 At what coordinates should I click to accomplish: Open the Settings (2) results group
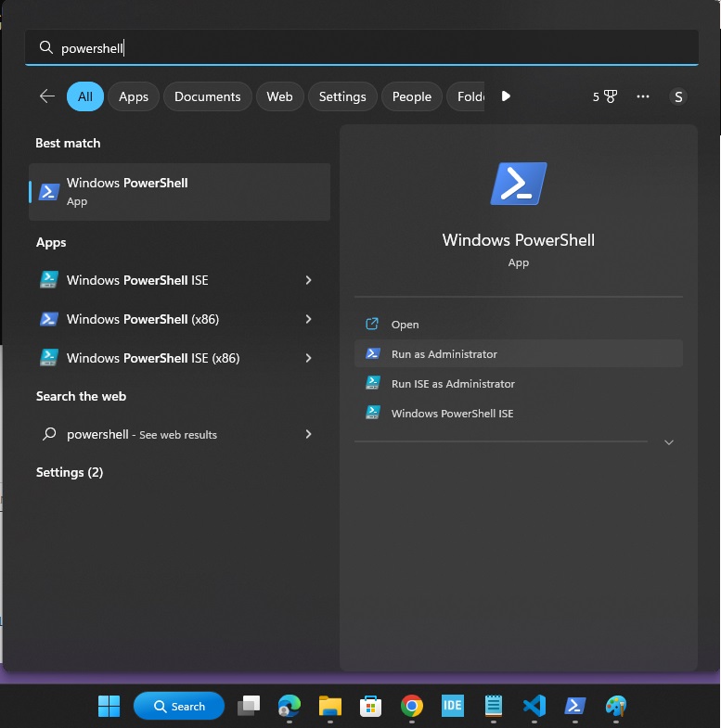[x=70, y=472]
